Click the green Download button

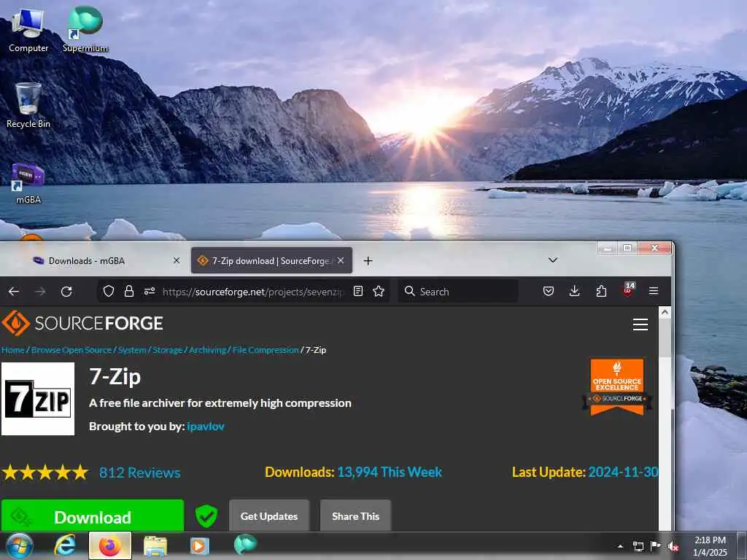point(93,516)
